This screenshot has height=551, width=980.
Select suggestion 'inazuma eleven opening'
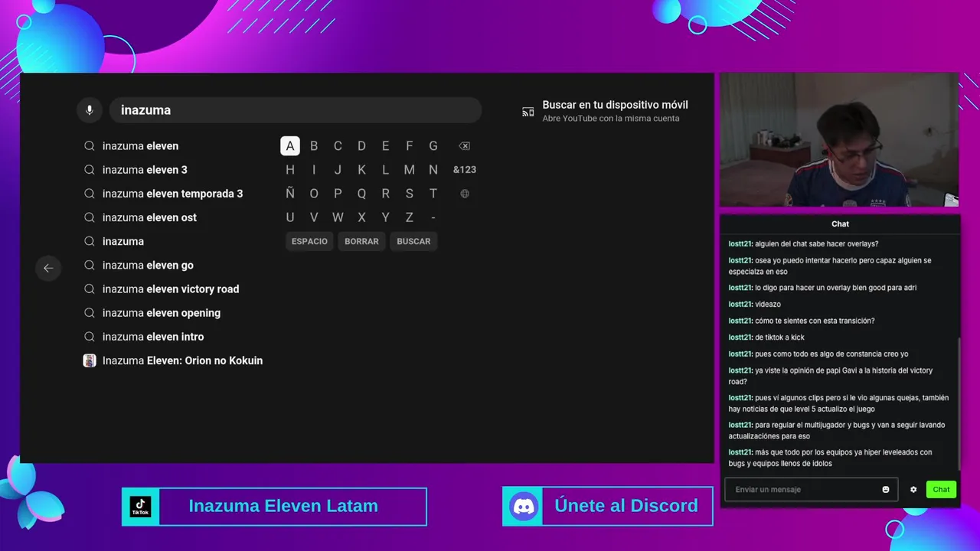pyautogui.click(x=162, y=313)
